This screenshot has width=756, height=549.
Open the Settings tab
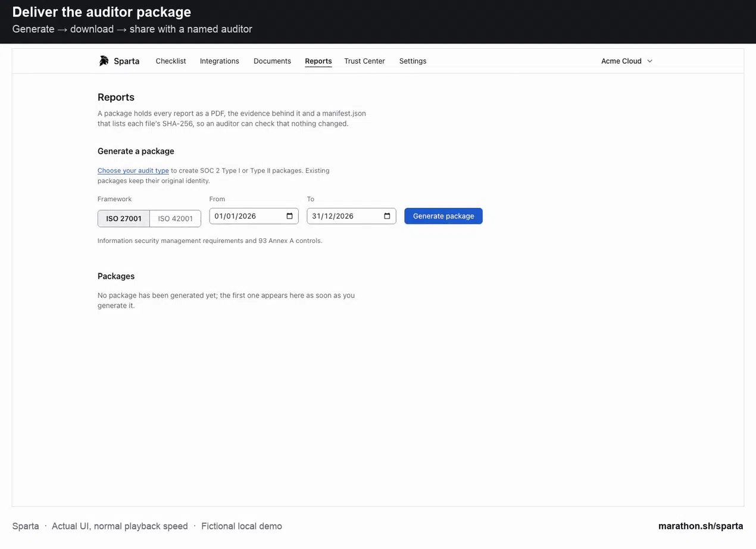click(x=413, y=61)
